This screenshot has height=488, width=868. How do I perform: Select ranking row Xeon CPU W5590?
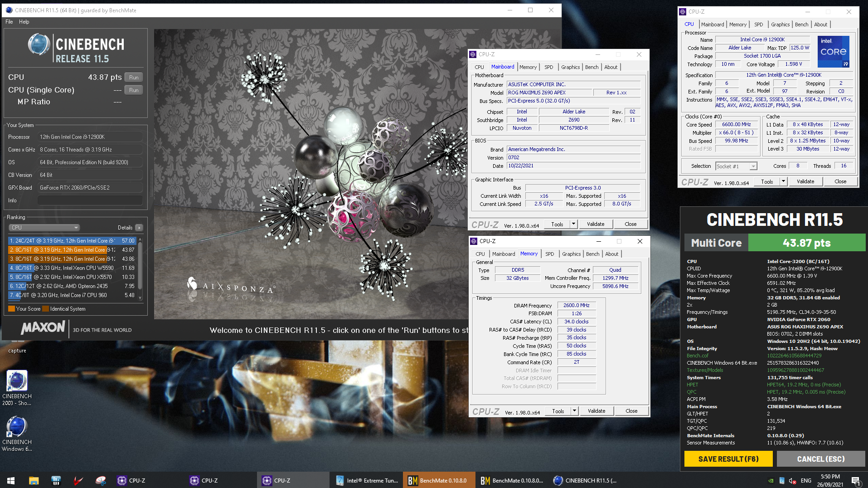pos(73,268)
